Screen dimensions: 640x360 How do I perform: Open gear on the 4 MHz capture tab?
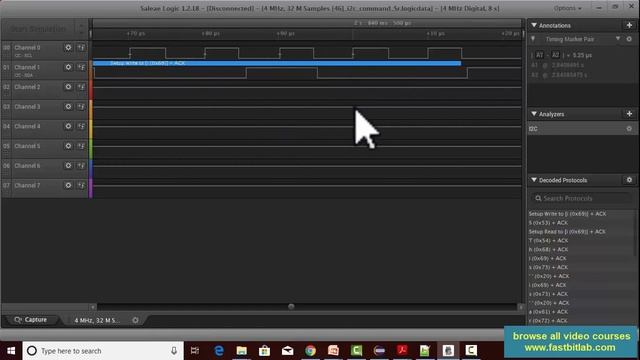pyautogui.click(x=136, y=320)
